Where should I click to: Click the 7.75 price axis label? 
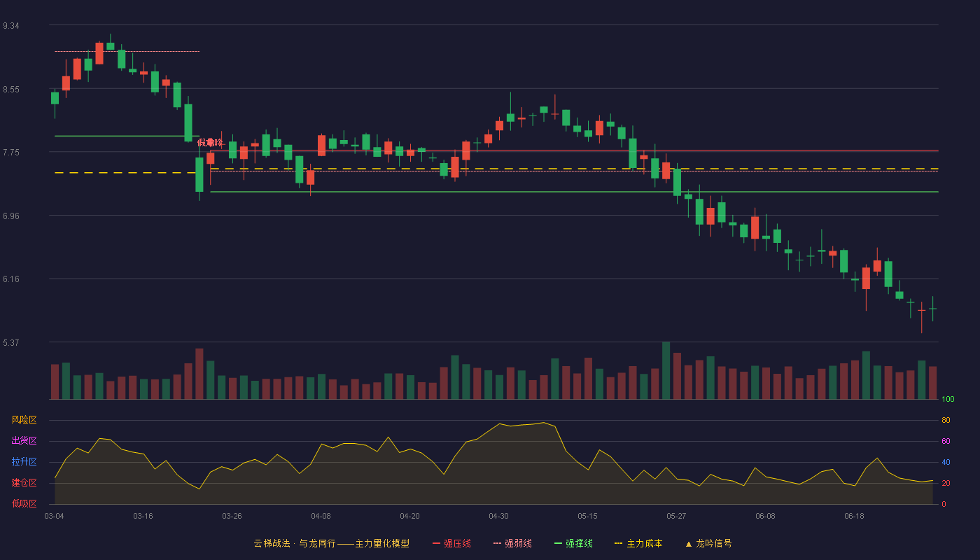tap(11, 152)
